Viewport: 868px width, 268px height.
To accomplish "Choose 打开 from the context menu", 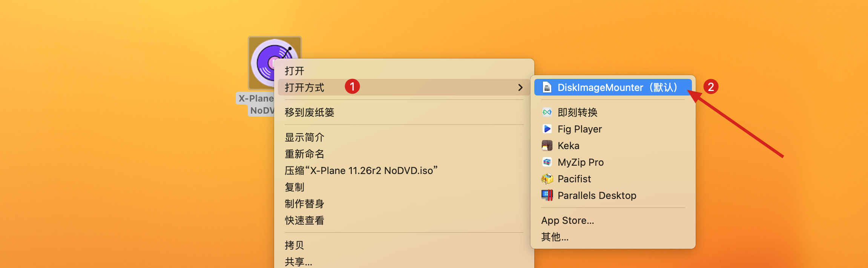I will [x=294, y=71].
